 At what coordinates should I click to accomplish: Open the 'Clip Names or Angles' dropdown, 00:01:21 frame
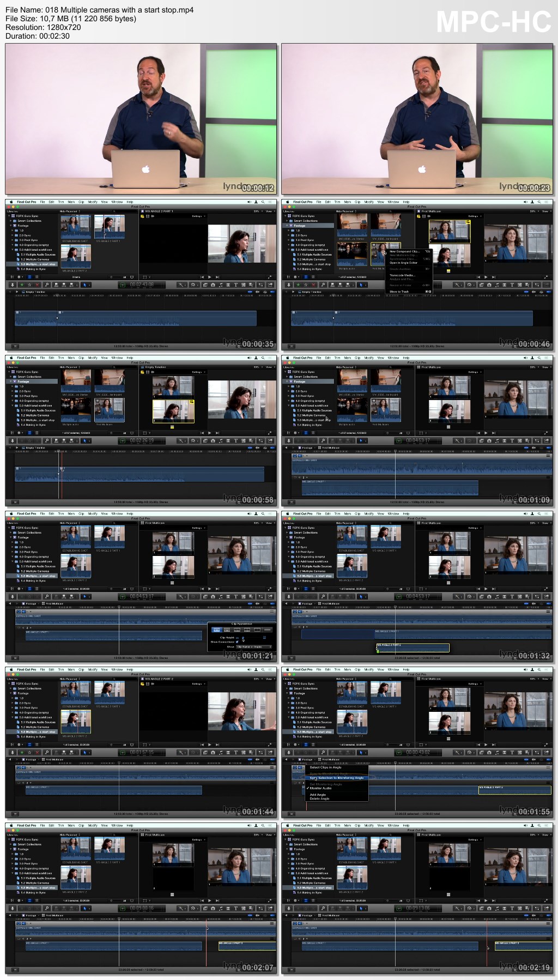tap(254, 646)
